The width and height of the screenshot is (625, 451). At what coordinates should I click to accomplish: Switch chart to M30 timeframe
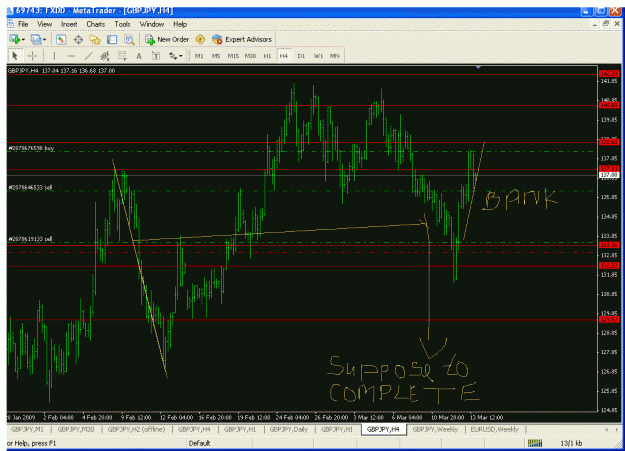250,56
